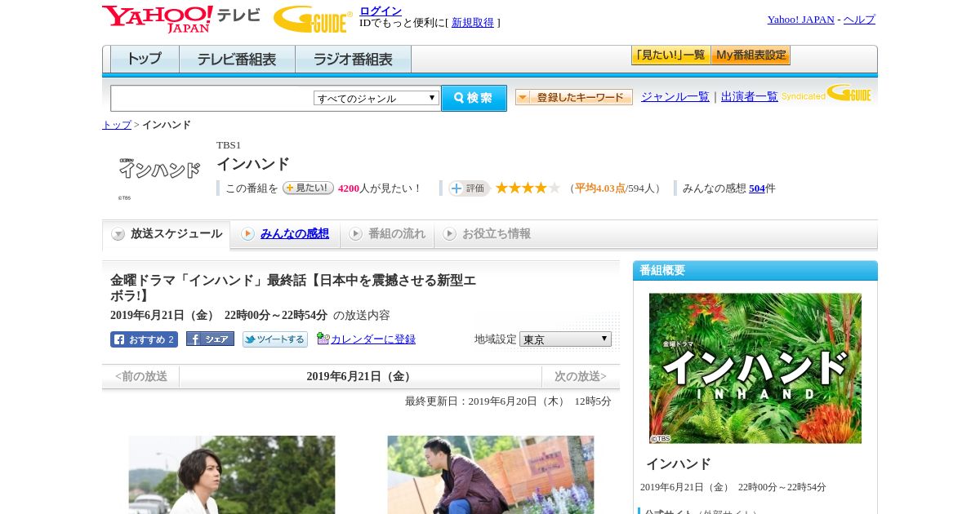This screenshot has height=514, width=980.
Task: Click the TBS1 channel label
Action: 229,145
